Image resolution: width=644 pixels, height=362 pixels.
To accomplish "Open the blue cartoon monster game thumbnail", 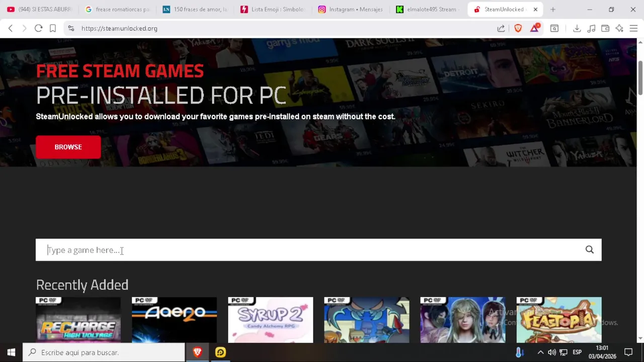I will click(366, 320).
